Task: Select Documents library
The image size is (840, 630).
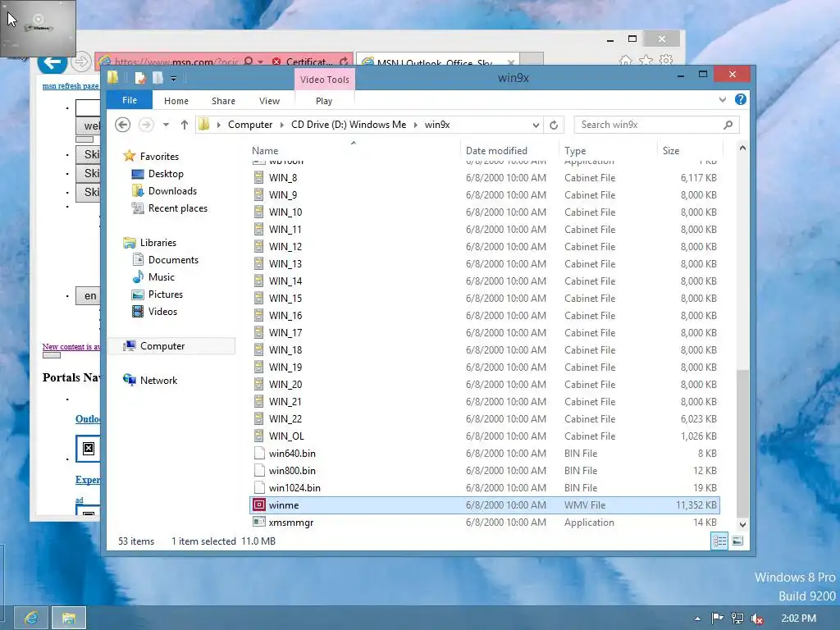Action: (174, 260)
